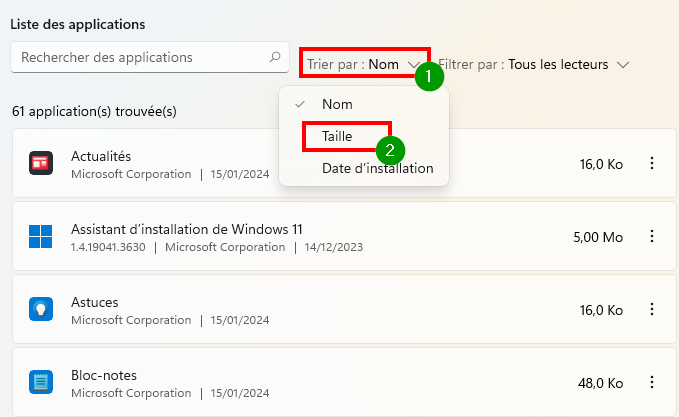Expand the Filtrer par Tous les lecteurs dropdown
This screenshot has height=417, width=679.
click(534, 65)
